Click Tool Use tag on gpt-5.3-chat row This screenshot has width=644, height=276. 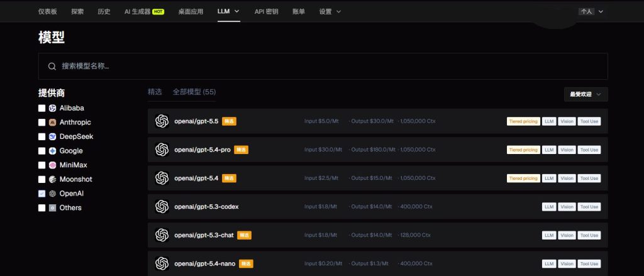click(589, 235)
